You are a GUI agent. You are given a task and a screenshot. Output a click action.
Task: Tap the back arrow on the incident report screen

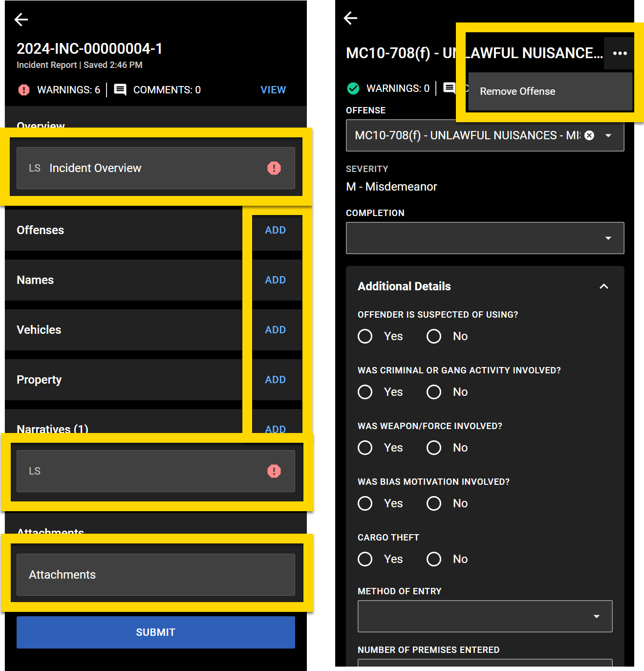21,20
